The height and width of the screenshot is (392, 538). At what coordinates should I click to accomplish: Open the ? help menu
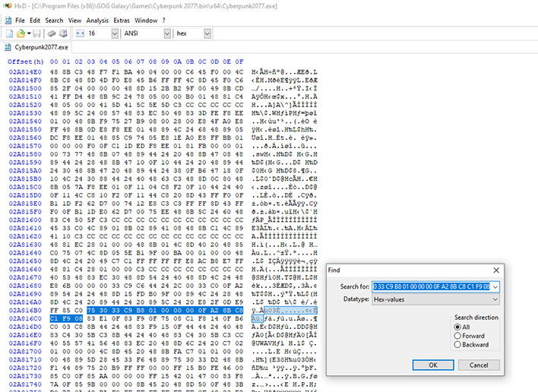(x=163, y=21)
